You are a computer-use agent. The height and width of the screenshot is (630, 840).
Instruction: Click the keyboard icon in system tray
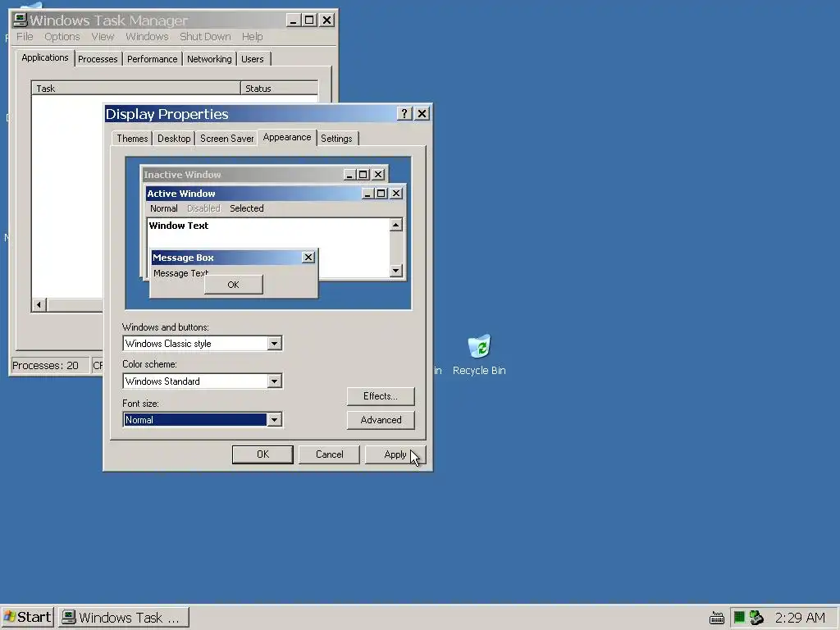(x=717, y=618)
